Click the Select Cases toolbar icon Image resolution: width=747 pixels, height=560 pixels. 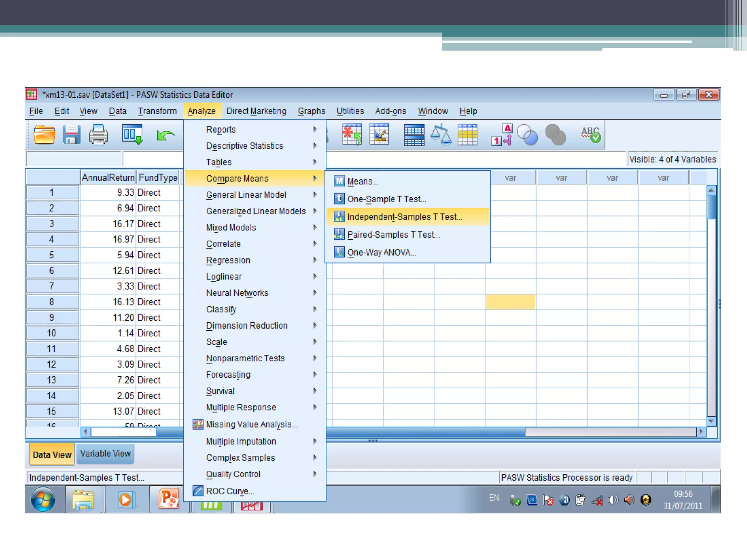(x=468, y=135)
